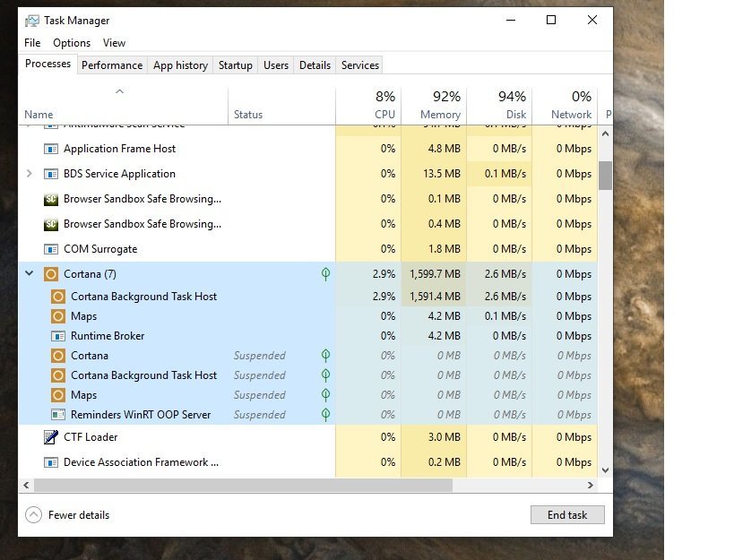Click the Device Association Framework icon
The image size is (734, 560).
(50, 462)
